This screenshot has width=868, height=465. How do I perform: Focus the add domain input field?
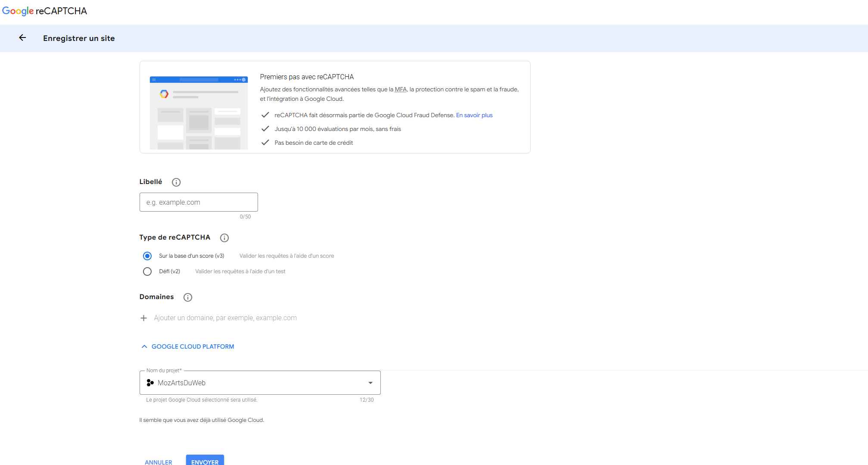[225, 318]
